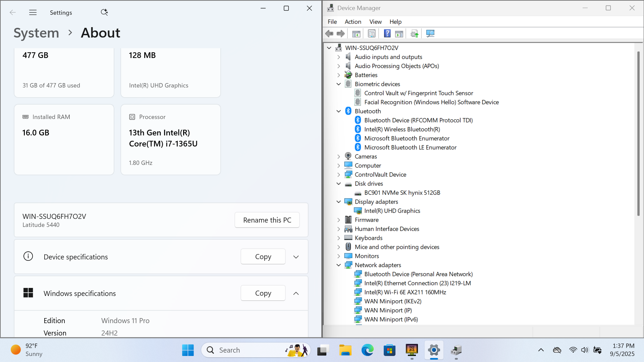The width and height of the screenshot is (644, 362).
Task: Expand the Firmware category
Action: point(339,220)
